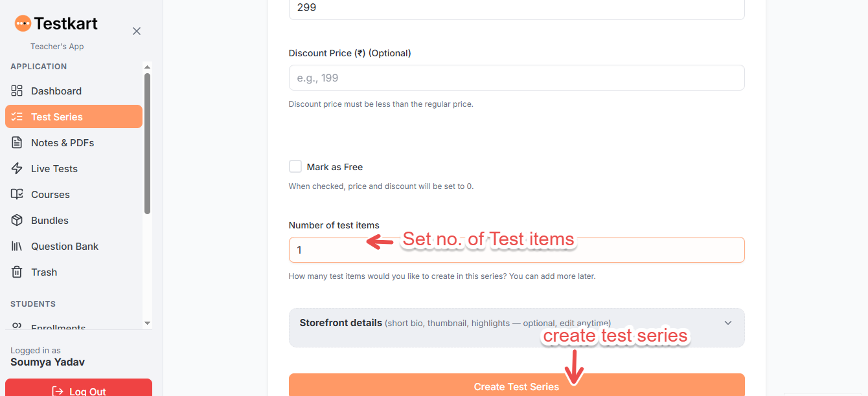
Task: Click the Create Test Series button
Action: (x=516, y=385)
